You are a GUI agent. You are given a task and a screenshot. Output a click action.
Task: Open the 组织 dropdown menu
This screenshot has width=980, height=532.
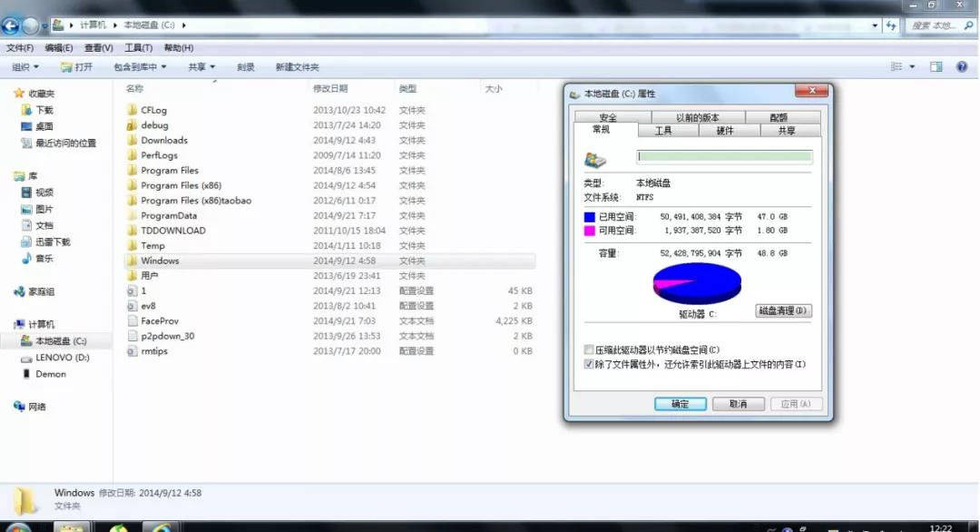pyautogui.click(x=23, y=65)
